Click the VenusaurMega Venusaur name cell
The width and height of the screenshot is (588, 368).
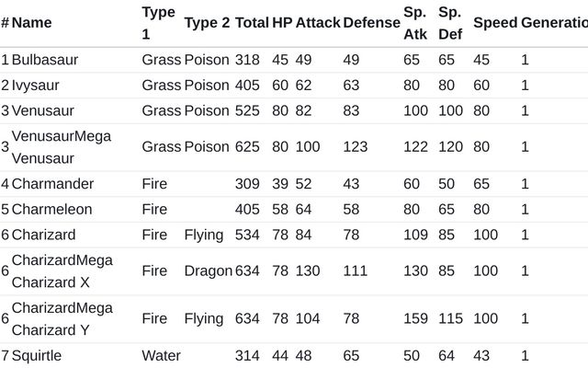[x=61, y=146]
